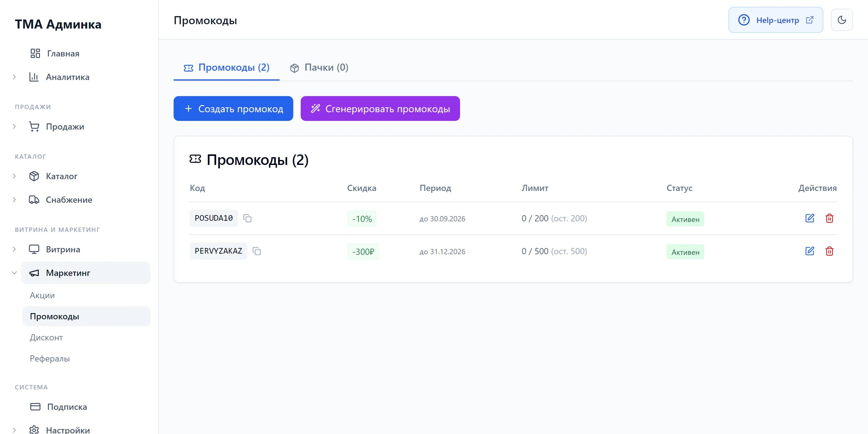Image resolution: width=868 pixels, height=434 pixels.
Task: Delete the POSUDA10 promo code
Action: click(829, 218)
